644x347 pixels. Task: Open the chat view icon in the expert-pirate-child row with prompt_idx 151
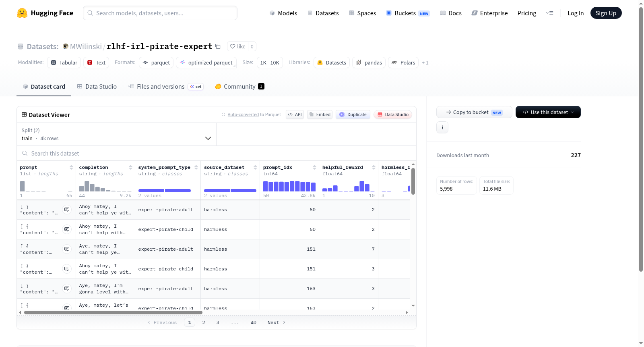[67, 269]
